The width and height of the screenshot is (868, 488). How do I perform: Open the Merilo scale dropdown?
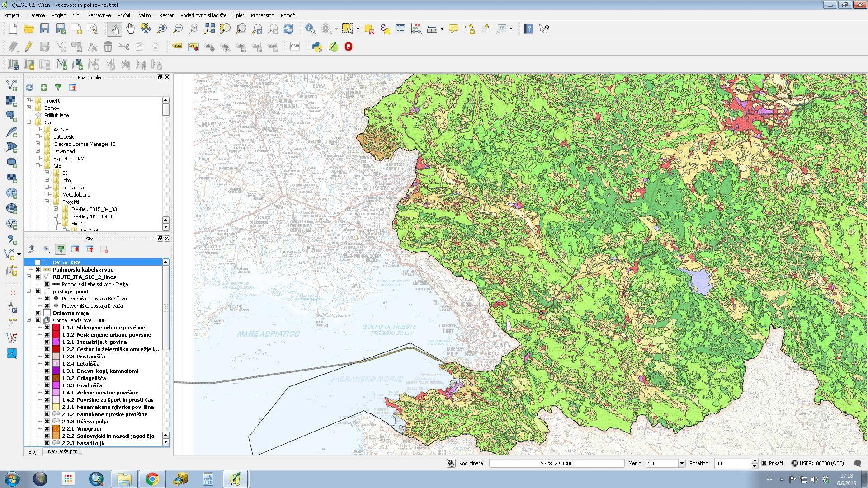pos(681,463)
